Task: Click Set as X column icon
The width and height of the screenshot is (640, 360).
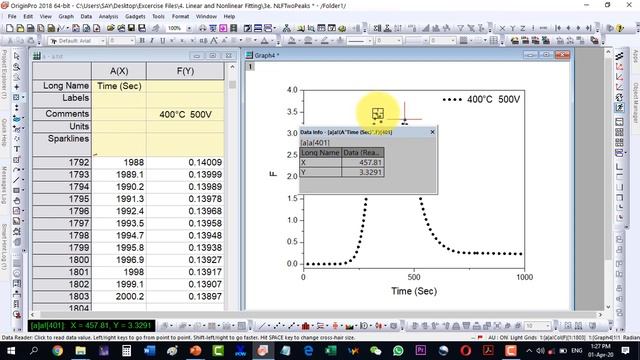Action: [502, 28]
